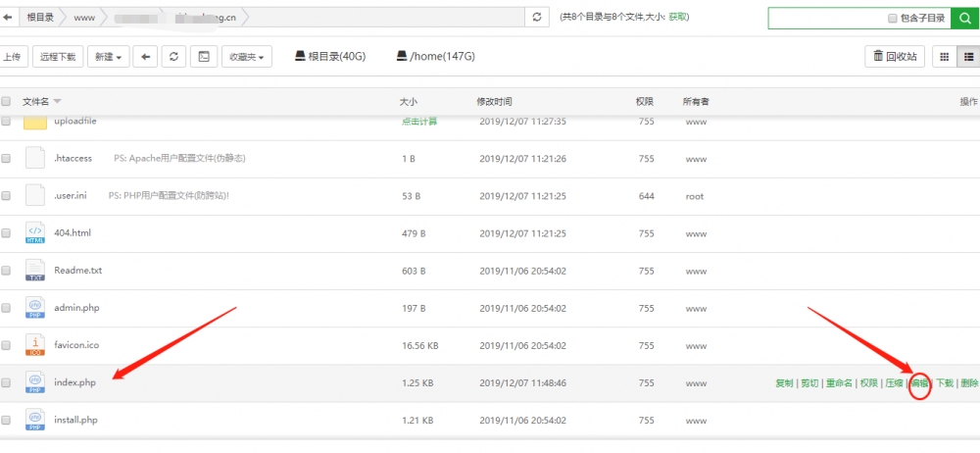Open the 收藏夹 favorites dropdown
Viewport: 980px width, 453px height.
click(x=246, y=57)
